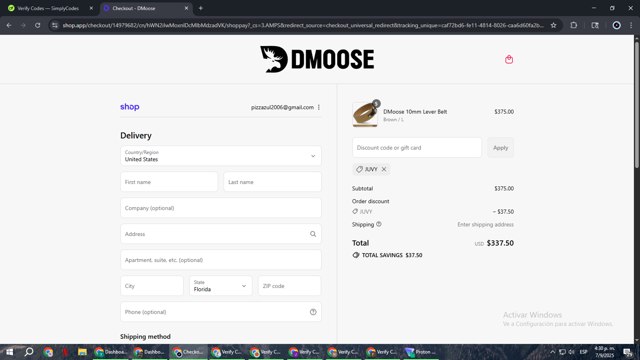Apply the discount code
This screenshot has height=360, width=640.
click(500, 148)
